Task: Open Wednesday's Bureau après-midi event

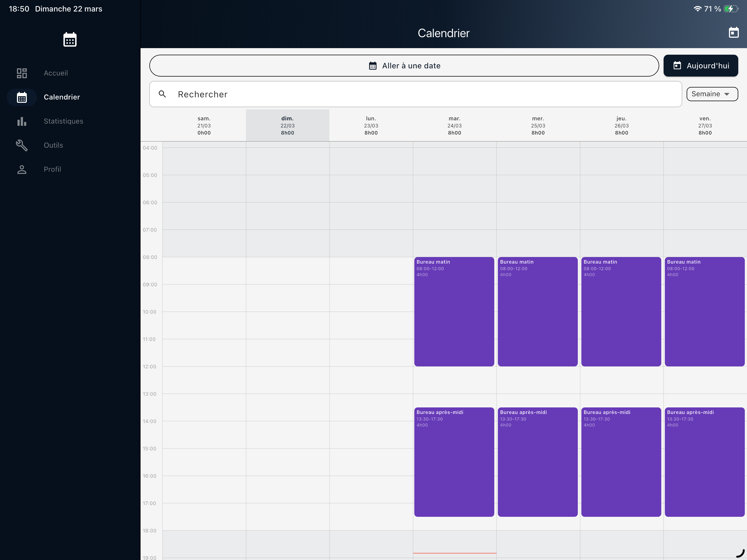Action: (x=537, y=462)
